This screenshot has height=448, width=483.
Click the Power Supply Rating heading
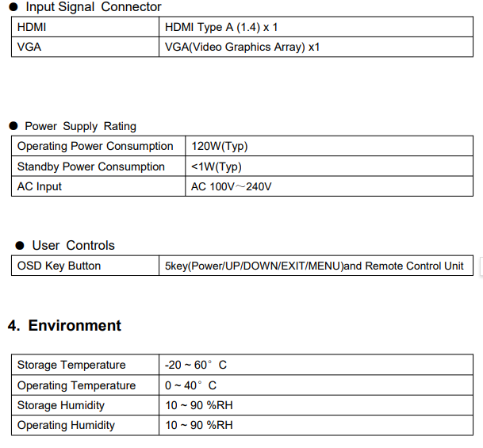tap(80, 126)
